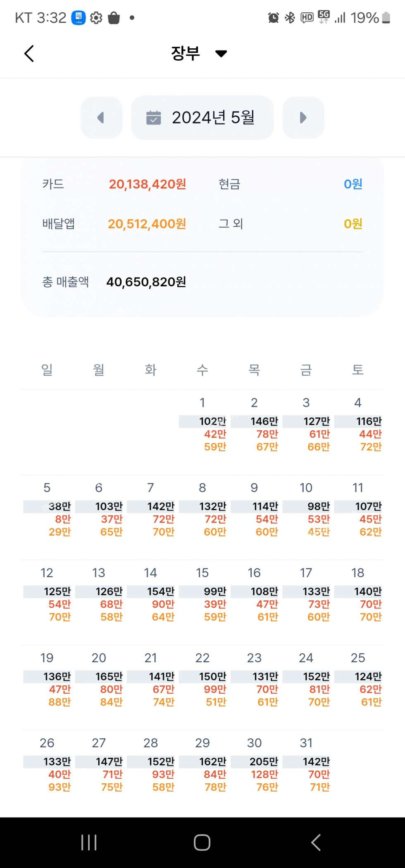Select May 1 in calendar
The image size is (405, 868).
(202, 426)
